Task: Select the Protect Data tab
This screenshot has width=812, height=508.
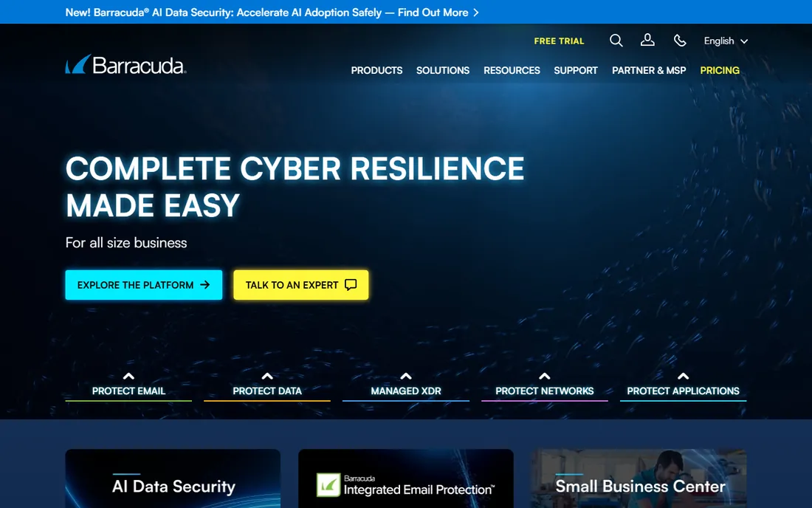Action: tap(267, 391)
